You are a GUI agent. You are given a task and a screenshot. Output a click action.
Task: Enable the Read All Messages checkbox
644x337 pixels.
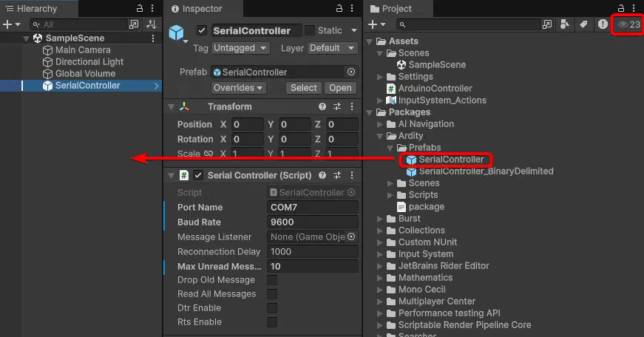click(272, 294)
